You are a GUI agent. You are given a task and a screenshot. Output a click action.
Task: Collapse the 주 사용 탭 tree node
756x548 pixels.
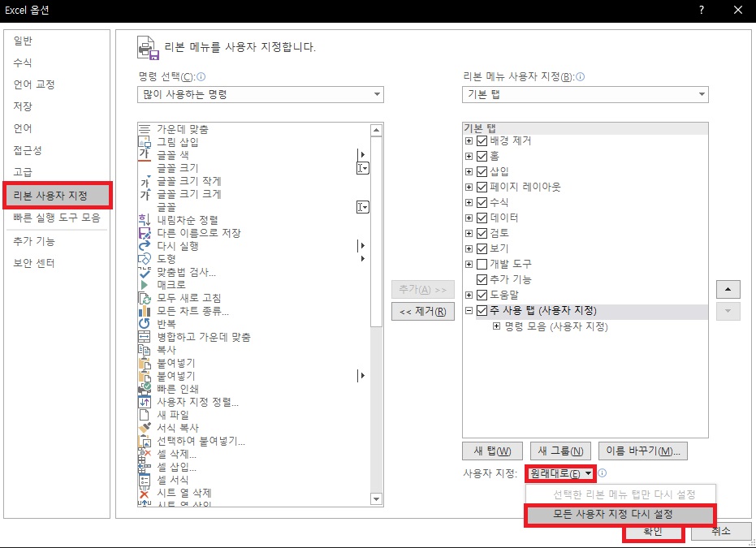click(x=469, y=311)
